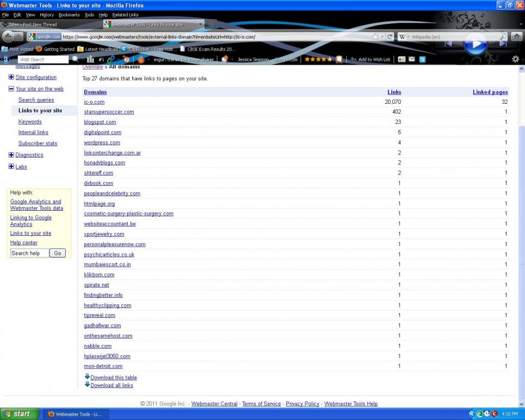The height and width of the screenshot is (420, 525).
Task: Click the 4:32 PM system tray clock
Action: 510,414
